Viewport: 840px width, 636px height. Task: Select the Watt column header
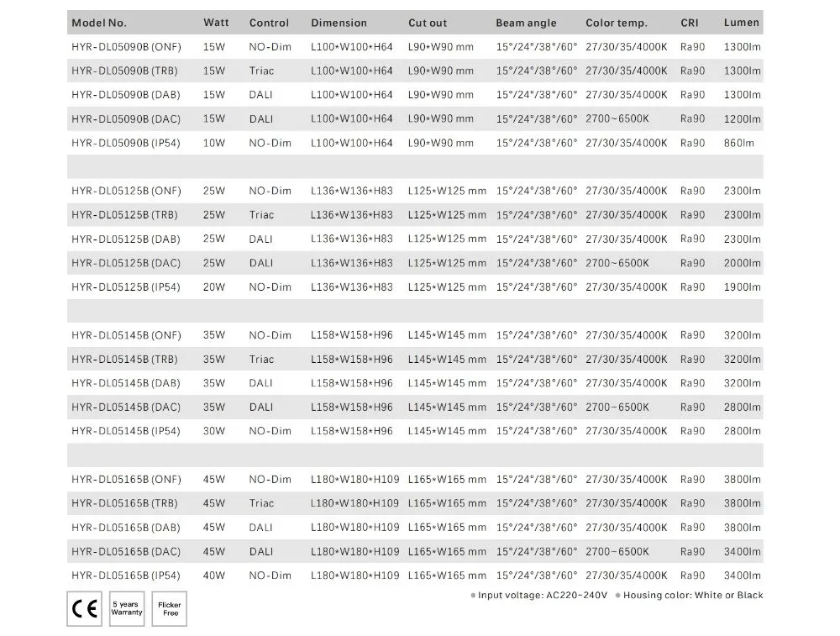click(x=216, y=23)
